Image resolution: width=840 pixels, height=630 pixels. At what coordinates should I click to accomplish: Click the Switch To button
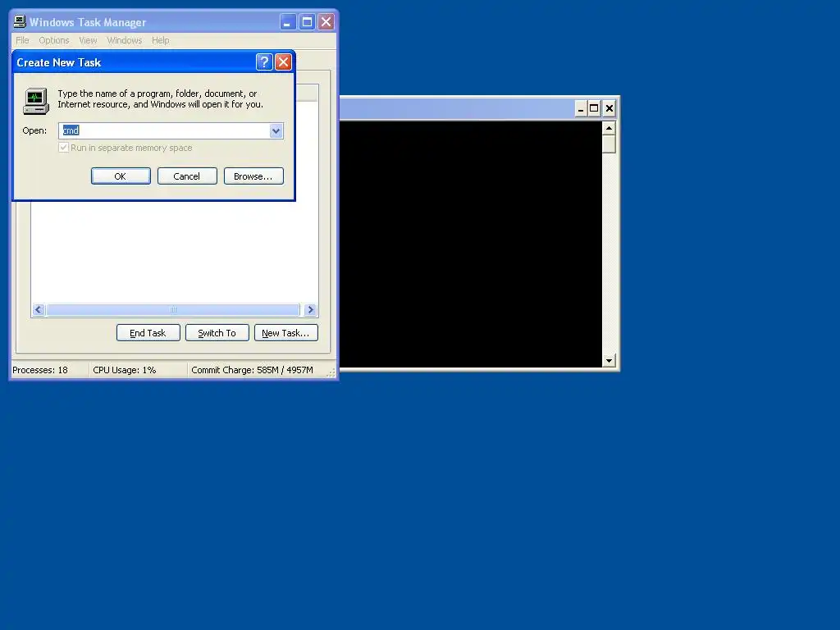tap(217, 333)
